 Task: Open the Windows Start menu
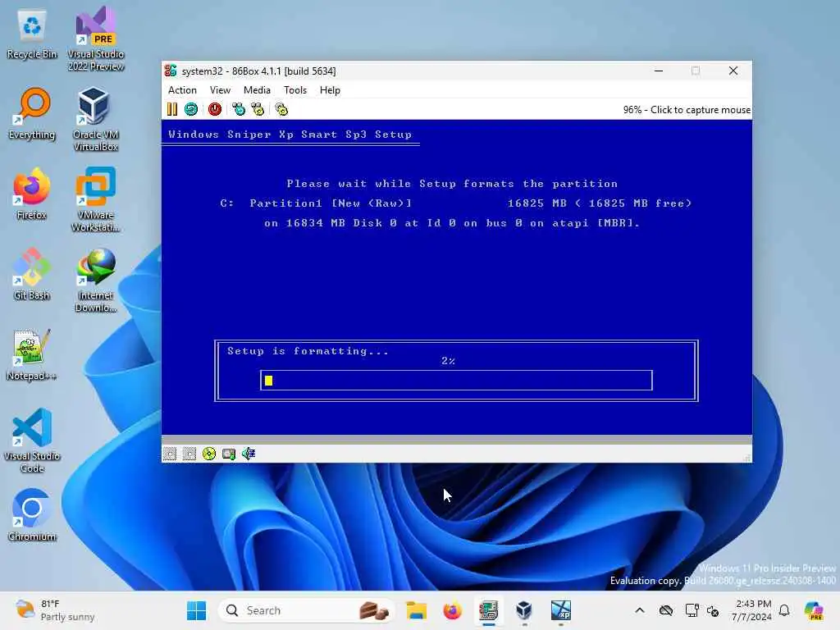(197, 610)
